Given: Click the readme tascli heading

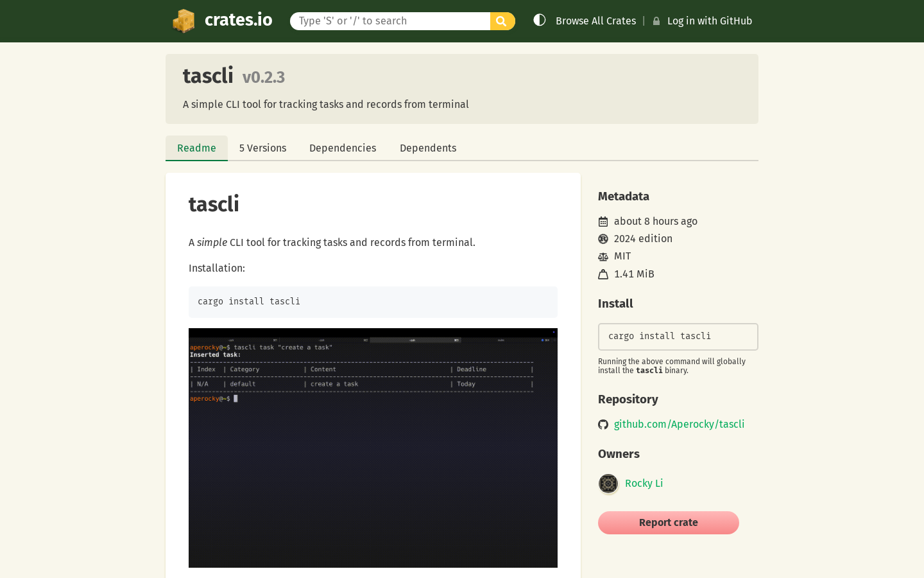Looking at the screenshot, I should click(214, 204).
